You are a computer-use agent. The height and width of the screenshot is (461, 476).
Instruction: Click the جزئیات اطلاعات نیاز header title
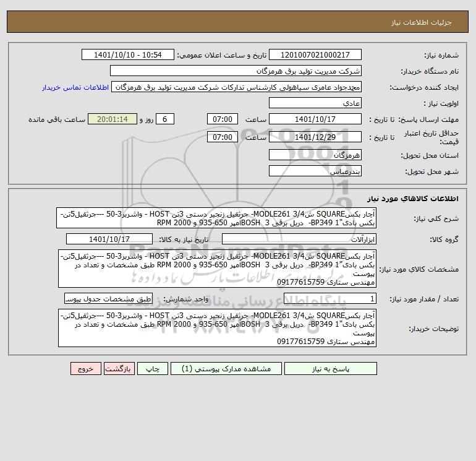[422, 22]
